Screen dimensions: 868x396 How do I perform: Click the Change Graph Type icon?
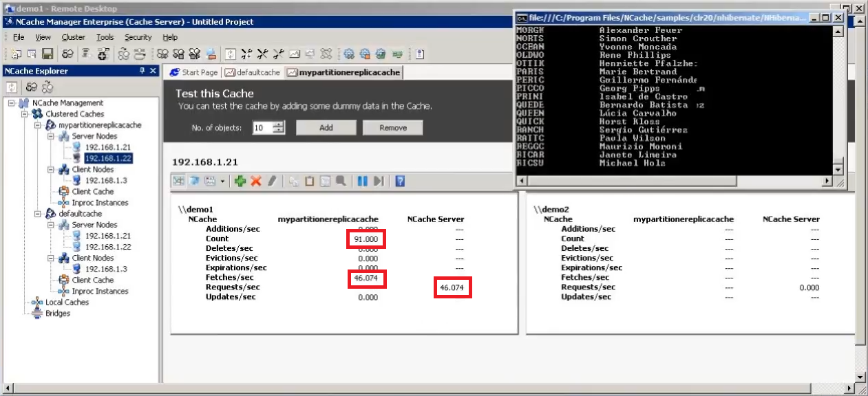(210, 181)
